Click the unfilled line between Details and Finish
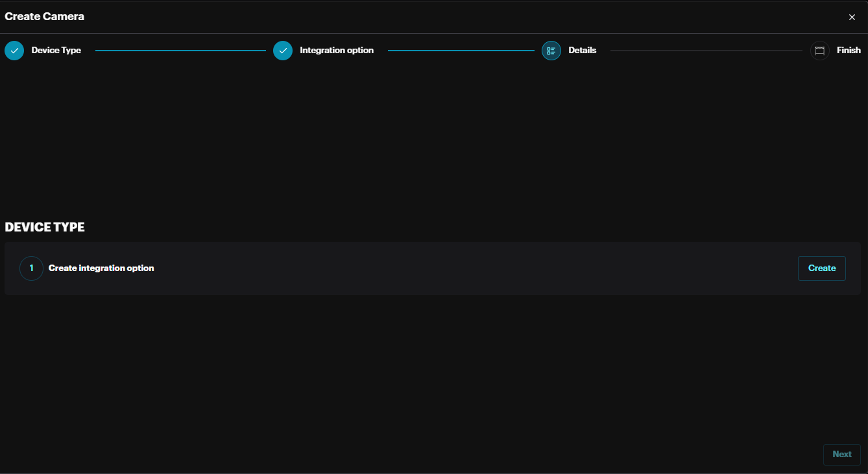The width and height of the screenshot is (868, 474). (706, 51)
